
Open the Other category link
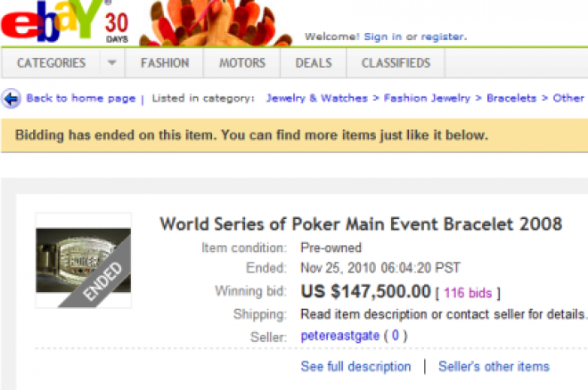(x=568, y=98)
